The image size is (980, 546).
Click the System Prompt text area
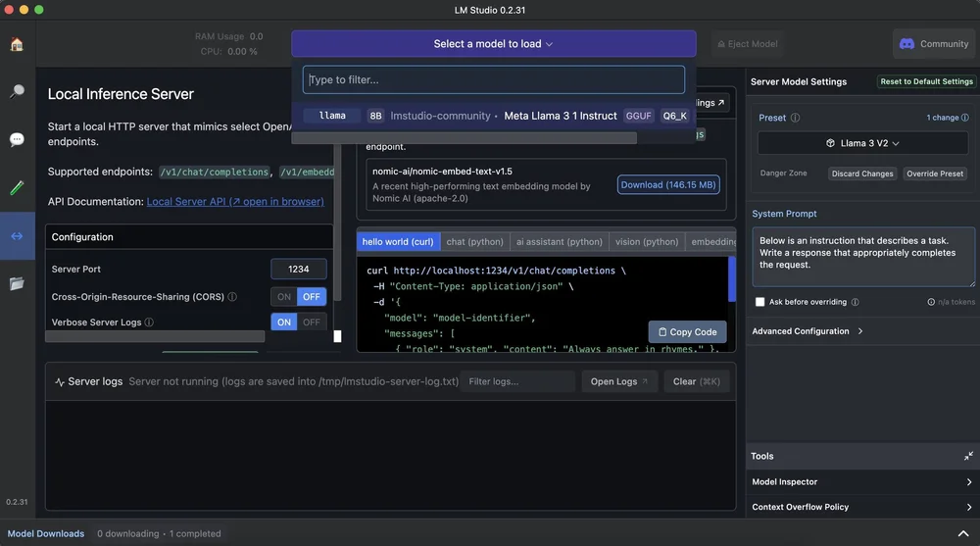[x=863, y=257]
